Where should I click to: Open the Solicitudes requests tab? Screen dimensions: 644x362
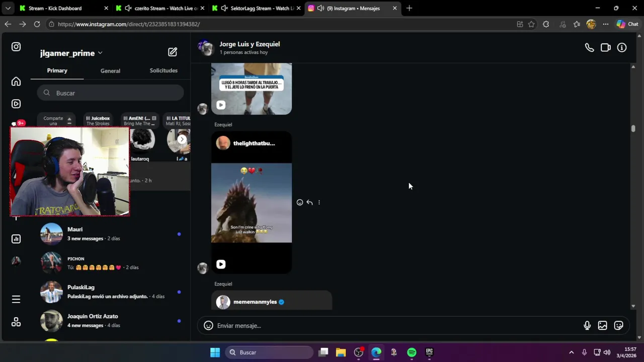coord(164,71)
